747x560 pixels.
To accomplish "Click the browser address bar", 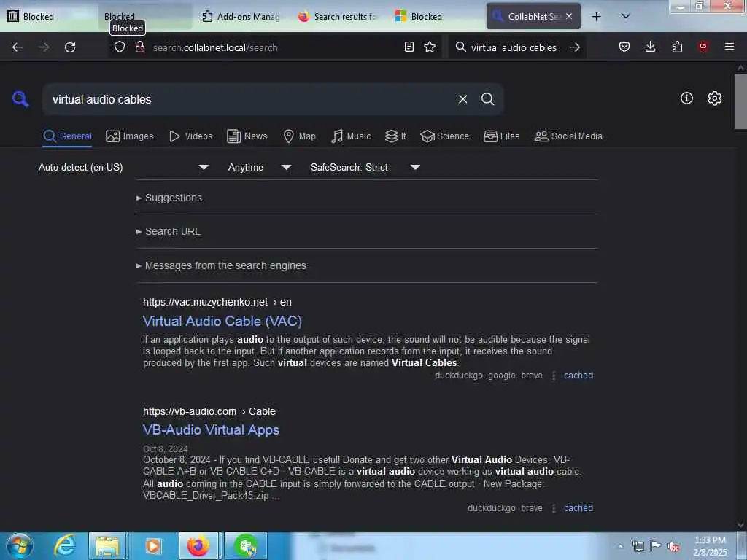I will (276, 47).
